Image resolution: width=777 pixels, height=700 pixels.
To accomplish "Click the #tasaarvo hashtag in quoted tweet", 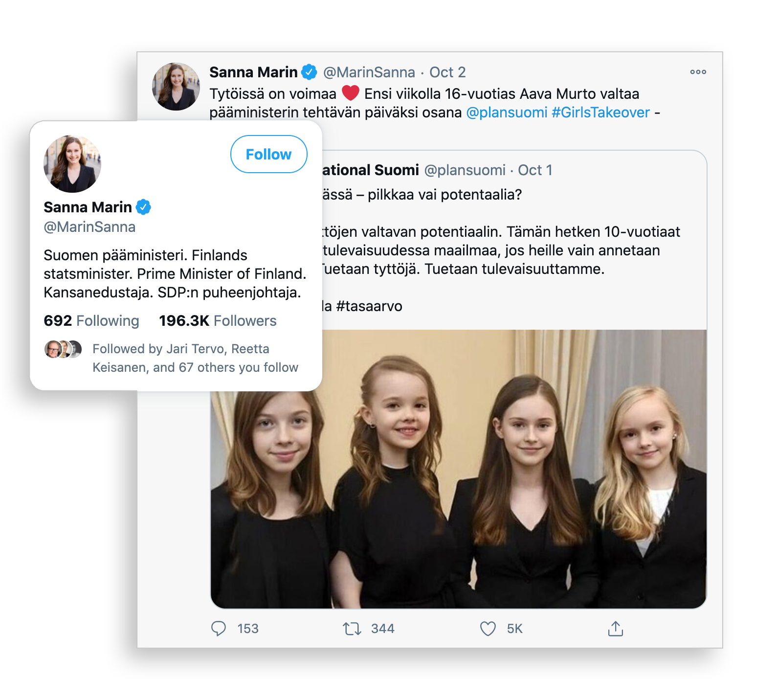I will [369, 306].
